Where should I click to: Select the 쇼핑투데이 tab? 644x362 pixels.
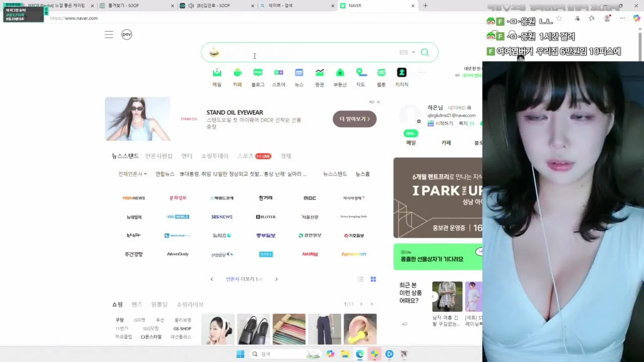[x=215, y=156]
